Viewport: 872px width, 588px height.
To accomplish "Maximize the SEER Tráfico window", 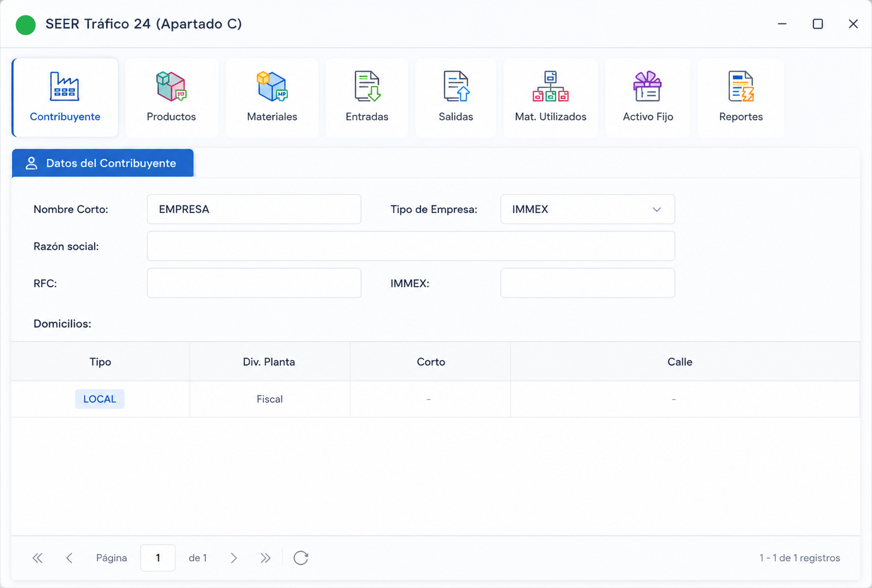I will click(818, 24).
